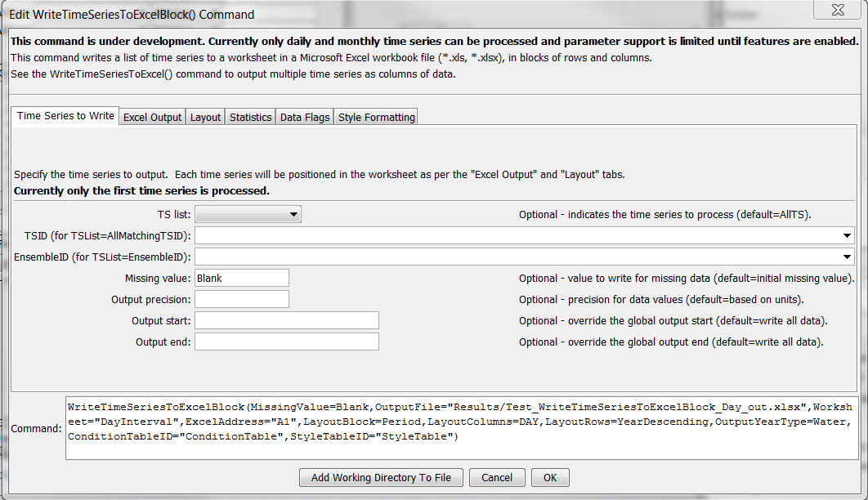868x500 pixels.
Task: Switch to the Style Formatting tab
Action: 375,116
